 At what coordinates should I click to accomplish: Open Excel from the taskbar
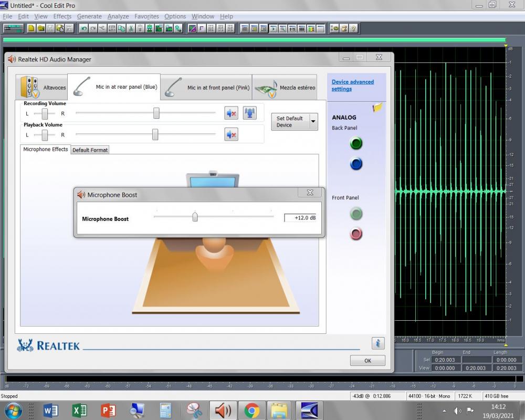(80, 411)
